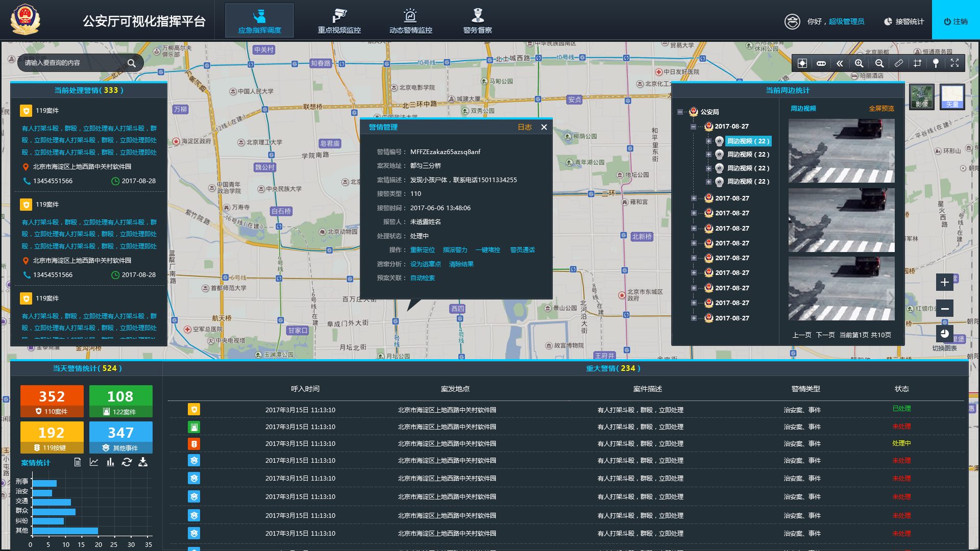Collapse the 公安局 tree root node
Image resolution: width=980 pixels, height=551 pixels.
680,112
